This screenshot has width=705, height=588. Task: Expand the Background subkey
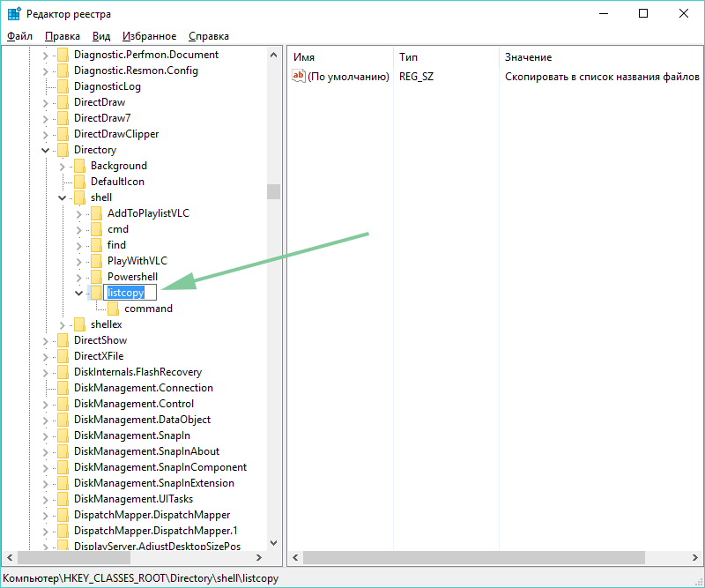click(62, 167)
